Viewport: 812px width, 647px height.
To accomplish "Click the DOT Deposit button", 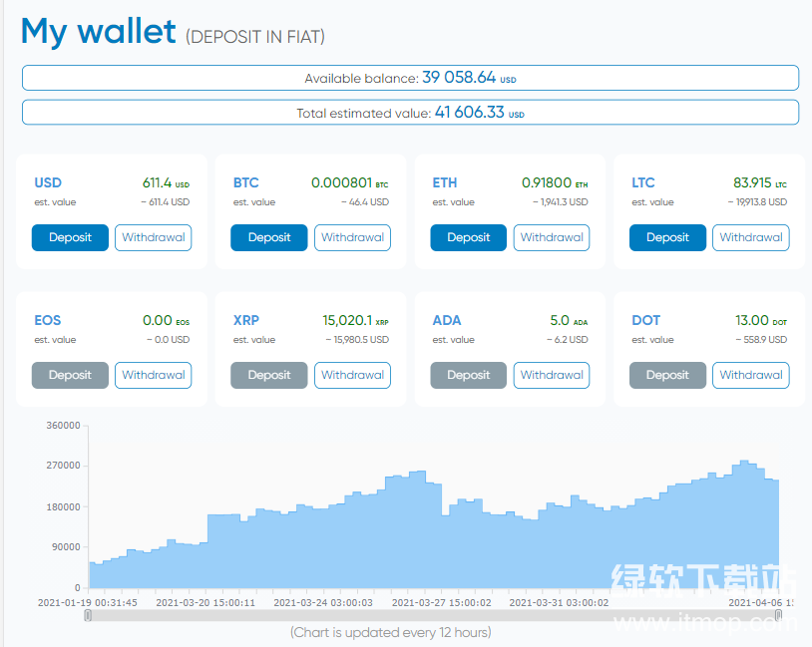I will (x=667, y=375).
